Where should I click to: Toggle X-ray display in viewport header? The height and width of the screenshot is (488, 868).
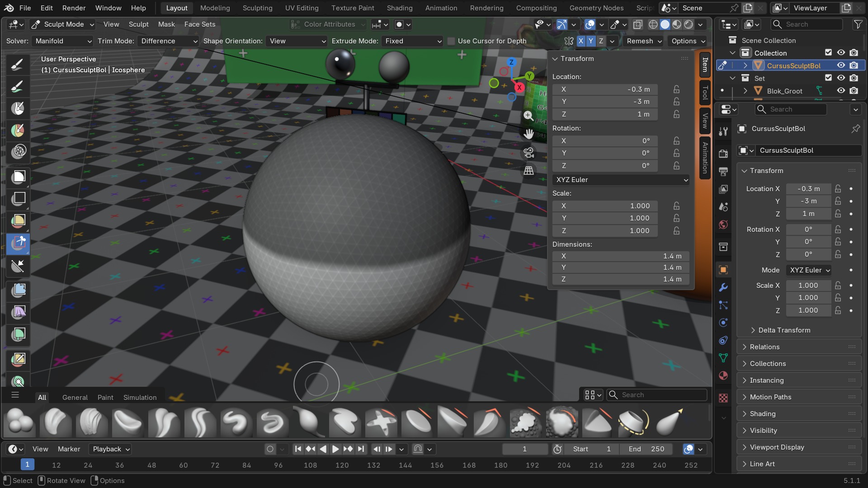click(638, 24)
